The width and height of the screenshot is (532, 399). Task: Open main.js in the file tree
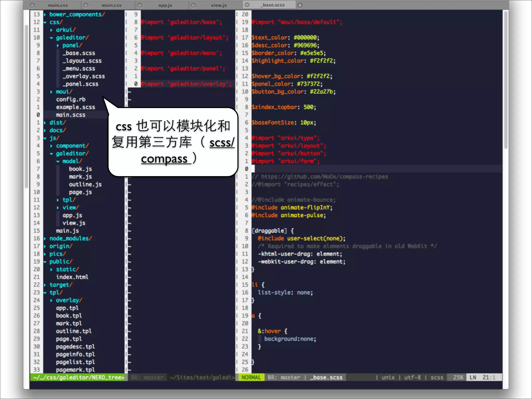tap(68, 231)
